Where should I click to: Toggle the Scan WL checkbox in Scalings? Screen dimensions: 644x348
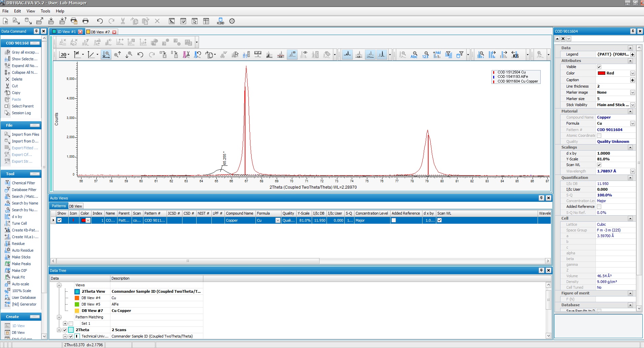pos(599,165)
